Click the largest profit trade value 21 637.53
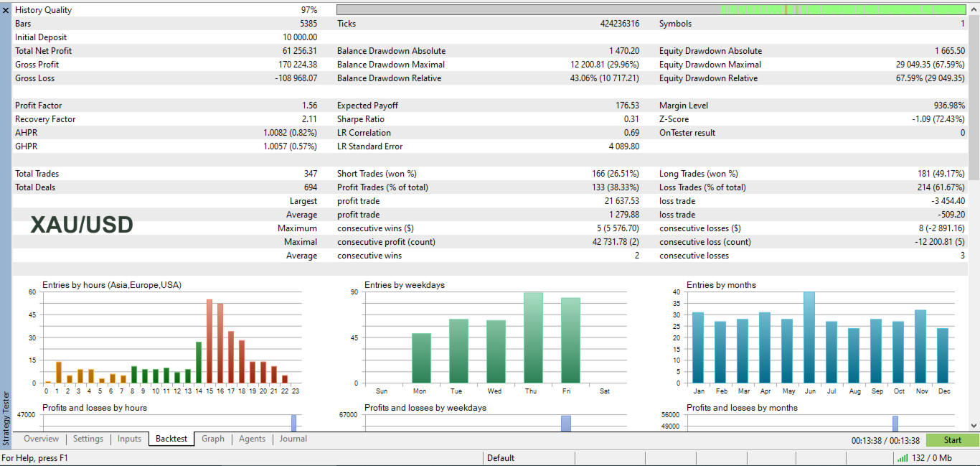980x466 pixels. coord(622,201)
